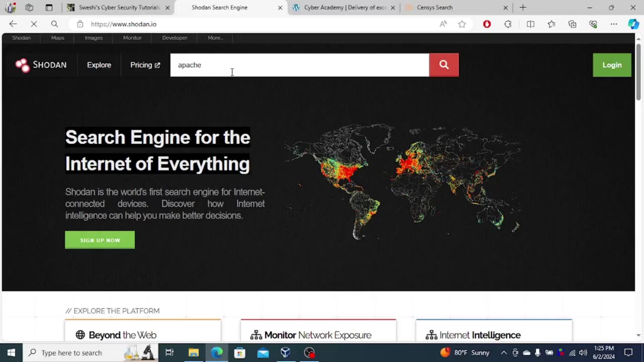
Task: Open the Read aloud icon in address bar
Action: (x=443, y=24)
